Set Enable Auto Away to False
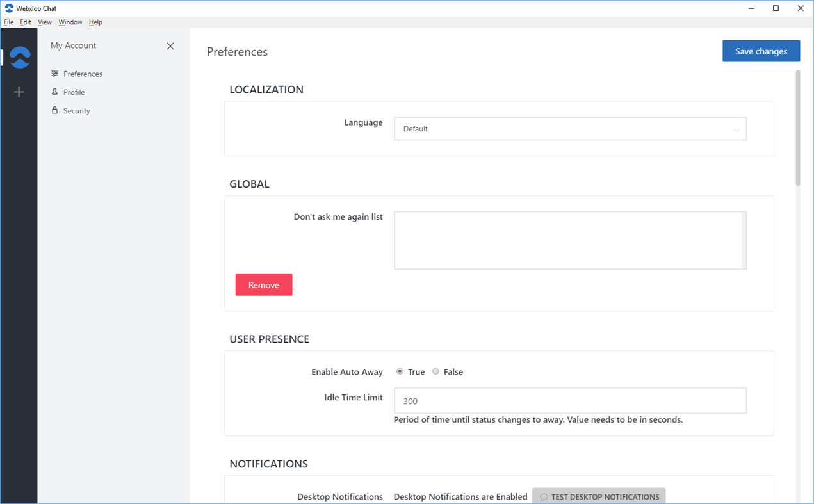 click(x=435, y=371)
